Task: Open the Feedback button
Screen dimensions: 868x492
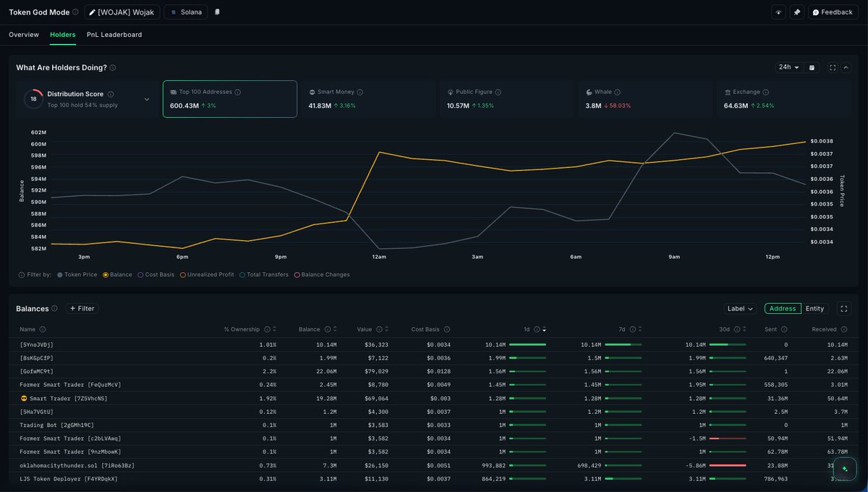Action: click(x=833, y=12)
